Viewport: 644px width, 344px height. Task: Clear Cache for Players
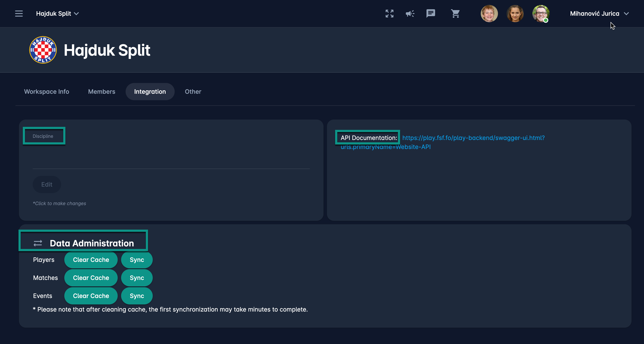coord(91,260)
